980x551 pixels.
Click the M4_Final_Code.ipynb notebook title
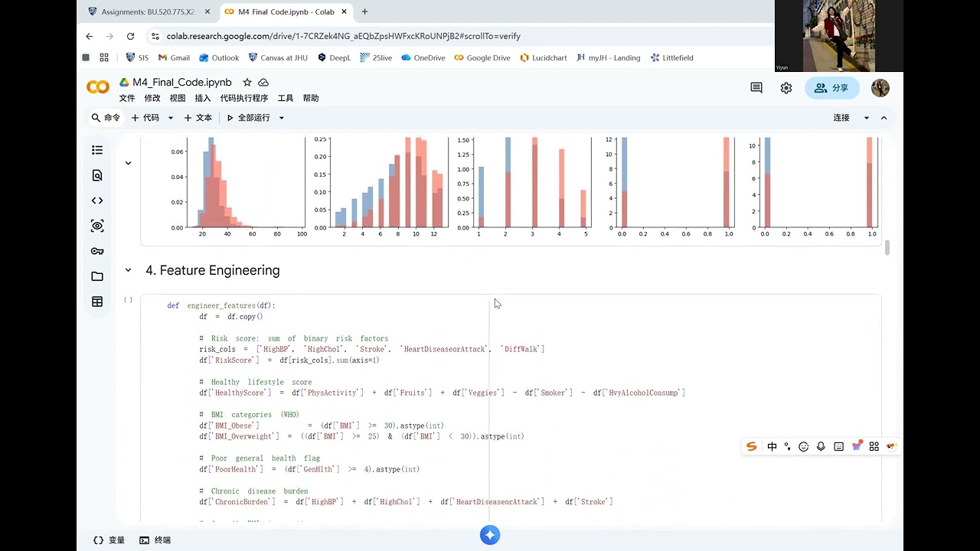pos(182,83)
